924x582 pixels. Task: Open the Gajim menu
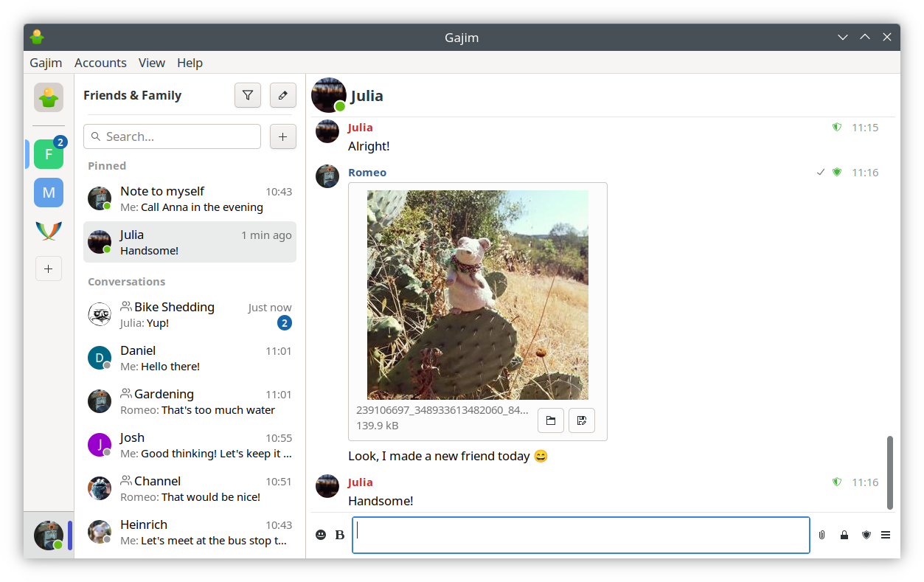(46, 63)
